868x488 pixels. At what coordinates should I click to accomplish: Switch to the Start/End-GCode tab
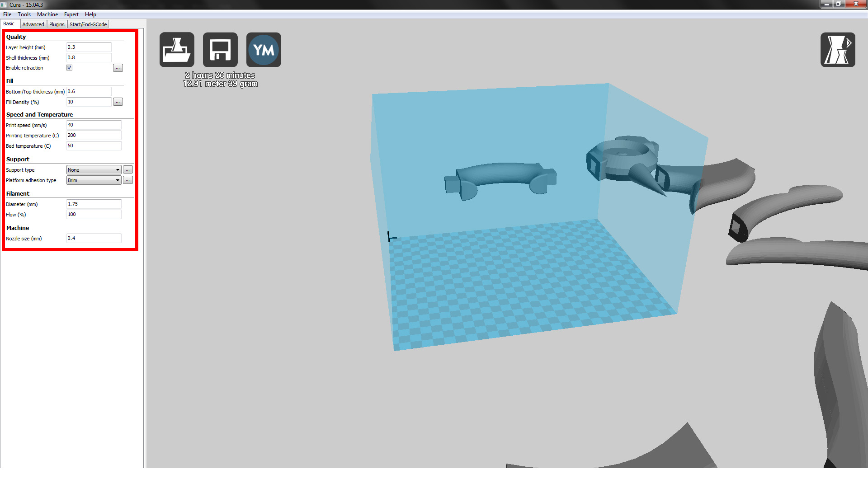tap(88, 24)
